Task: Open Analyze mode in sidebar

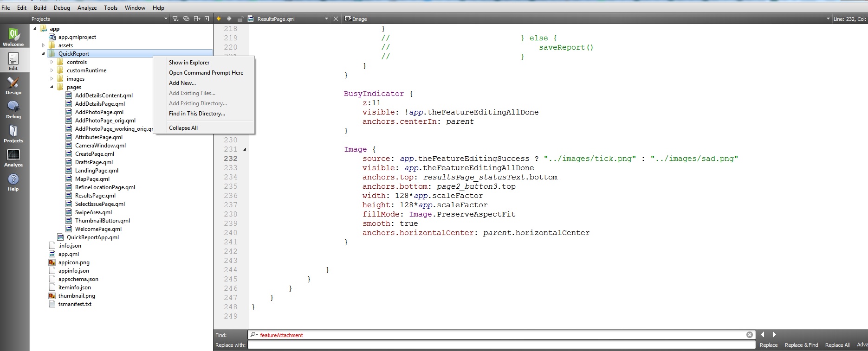Action: point(13,158)
